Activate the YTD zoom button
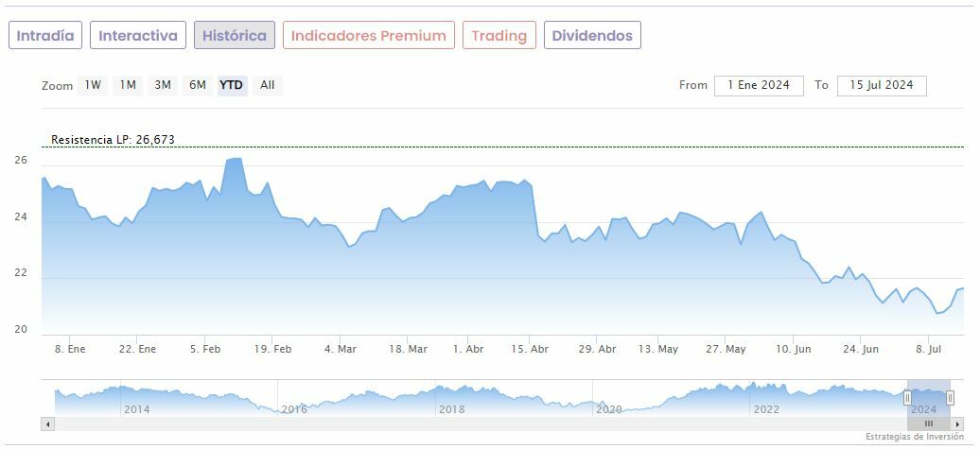 pyautogui.click(x=232, y=85)
